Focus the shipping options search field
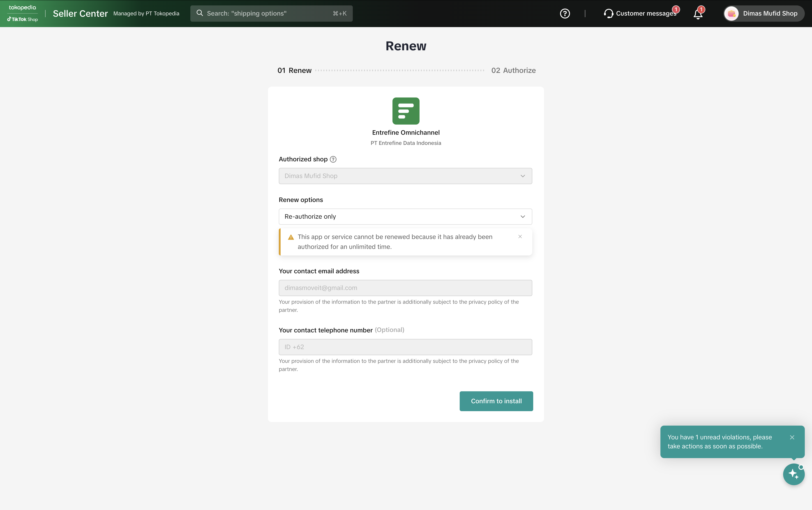 point(271,14)
